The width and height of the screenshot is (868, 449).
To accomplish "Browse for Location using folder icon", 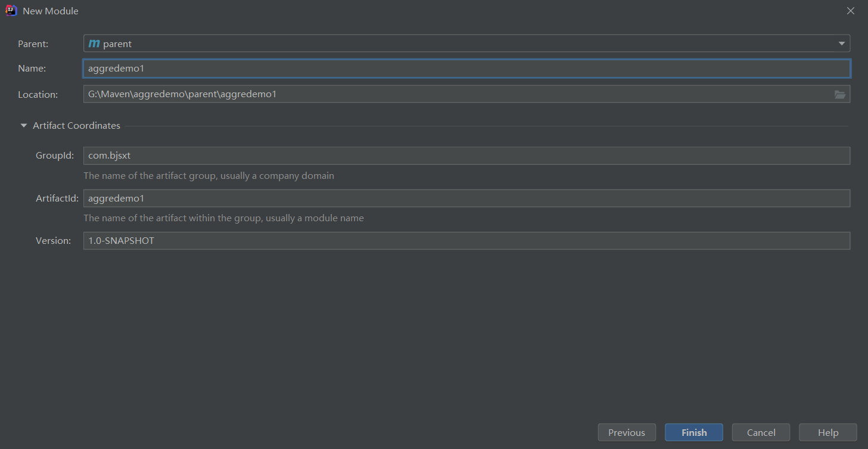I will point(840,94).
